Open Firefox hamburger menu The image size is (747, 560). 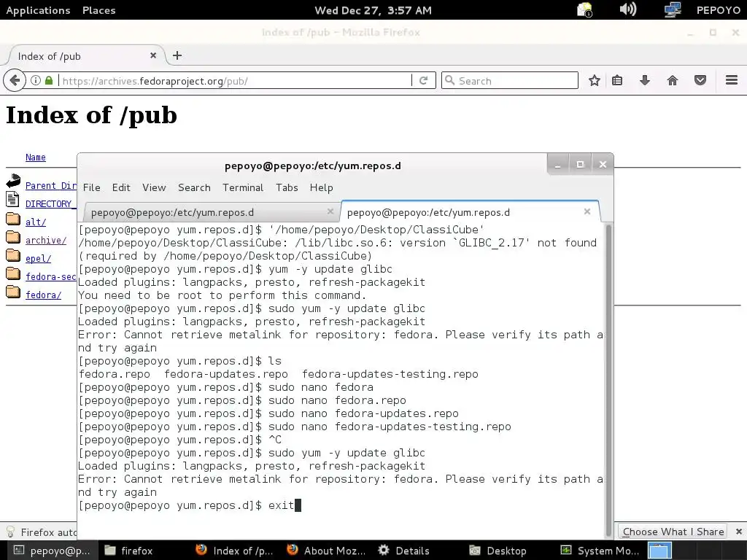[732, 80]
